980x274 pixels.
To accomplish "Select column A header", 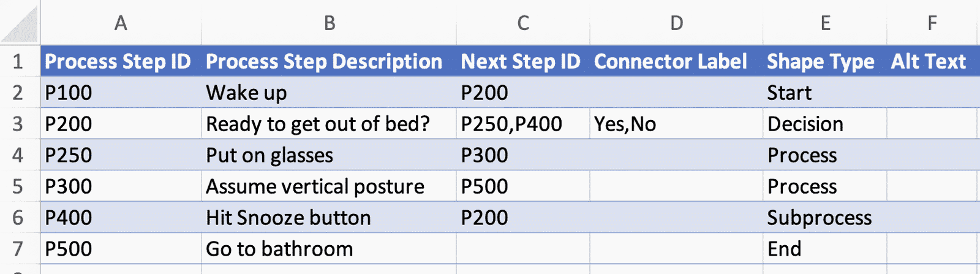I will (x=121, y=23).
